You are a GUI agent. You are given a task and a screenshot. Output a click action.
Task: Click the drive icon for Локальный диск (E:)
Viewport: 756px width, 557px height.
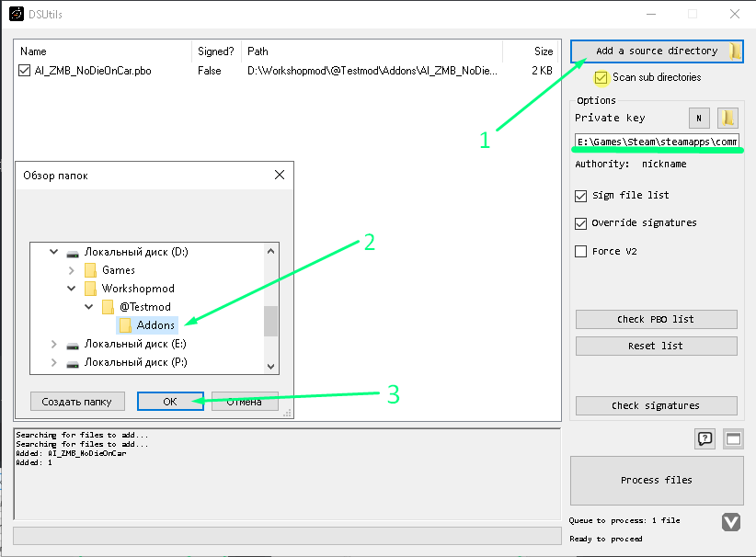click(73, 346)
